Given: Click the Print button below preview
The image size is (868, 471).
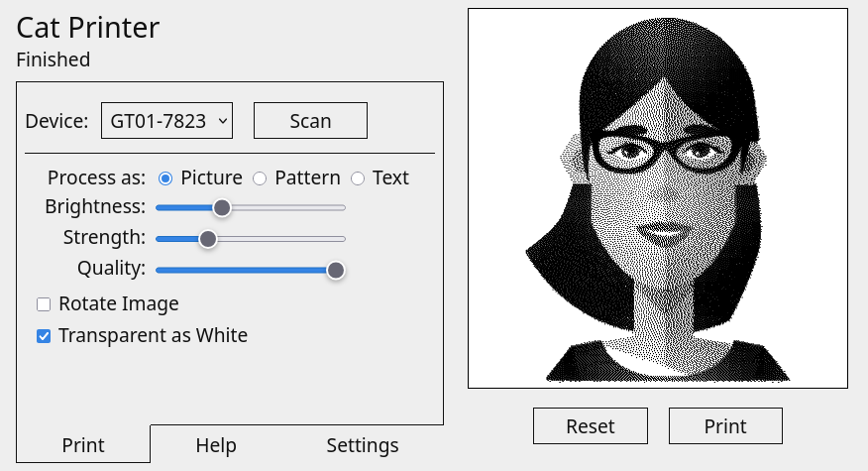Looking at the screenshot, I should click(725, 426).
